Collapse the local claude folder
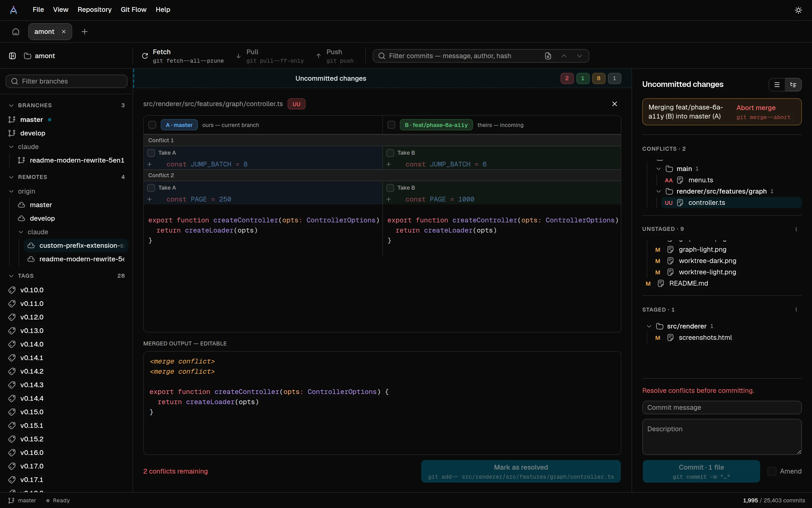The height and width of the screenshot is (508, 812). click(11, 147)
